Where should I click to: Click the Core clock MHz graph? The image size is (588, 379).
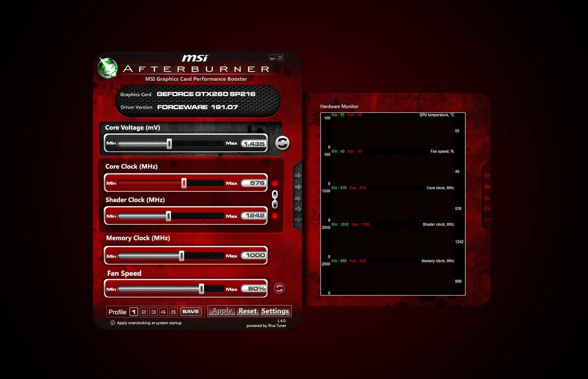click(x=393, y=204)
